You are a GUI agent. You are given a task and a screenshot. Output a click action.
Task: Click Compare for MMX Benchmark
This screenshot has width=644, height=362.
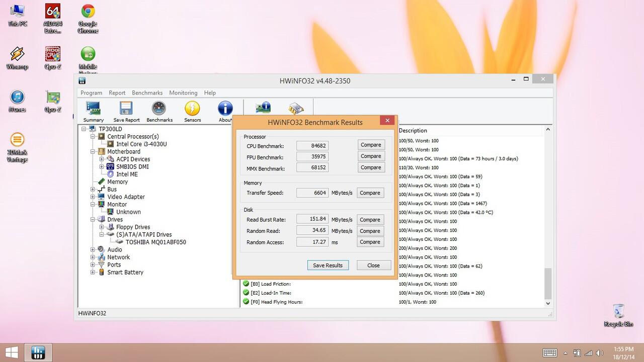[x=371, y=167]
